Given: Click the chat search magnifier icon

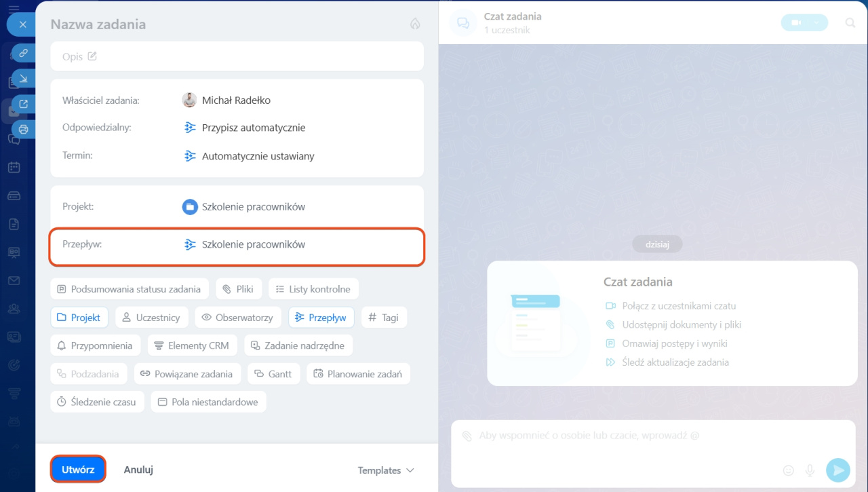Looking at the screenshot, I should tap(850, 23).
